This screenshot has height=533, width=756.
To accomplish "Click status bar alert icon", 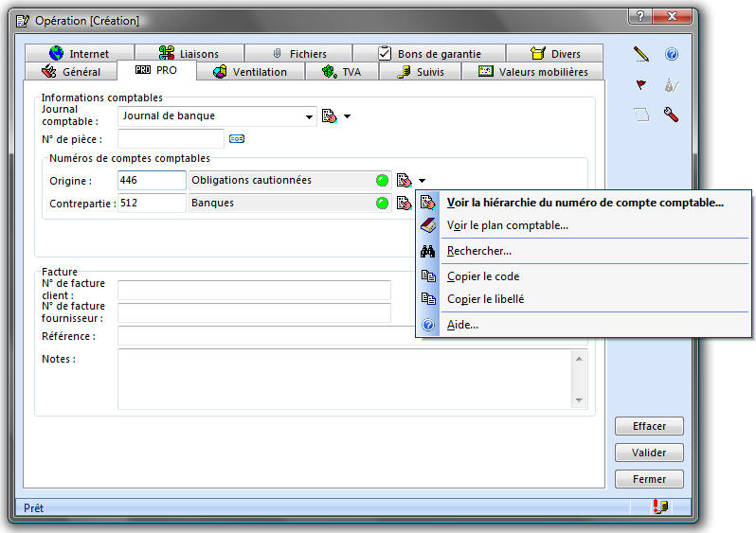I will (660, 507).
